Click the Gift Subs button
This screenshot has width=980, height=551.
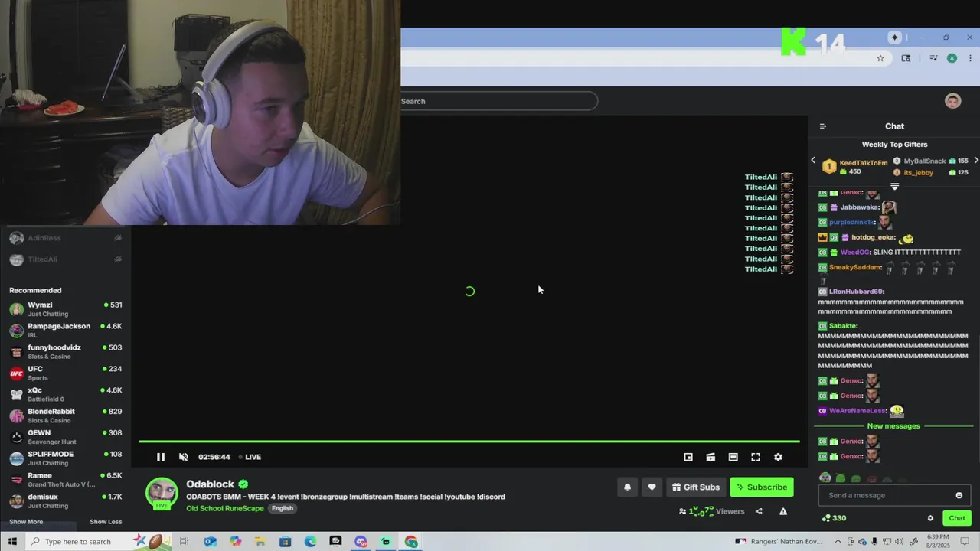[x=696, y=487]
